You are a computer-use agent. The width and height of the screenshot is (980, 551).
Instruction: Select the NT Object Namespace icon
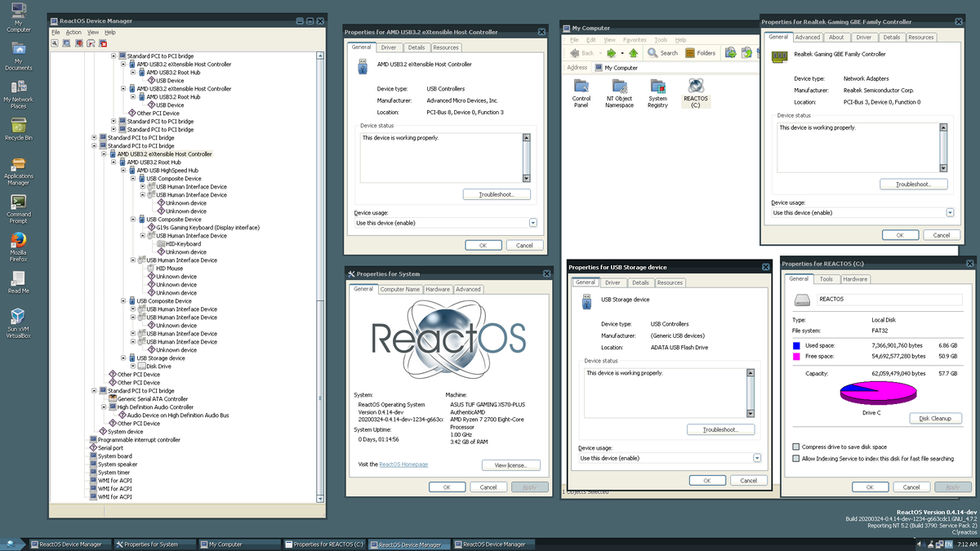click(619, 93)
